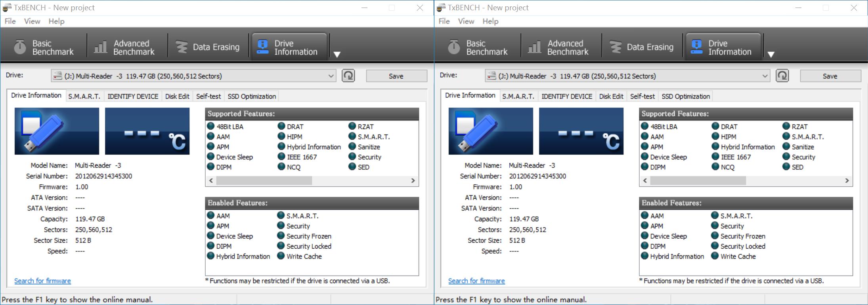Click Supported Features scroll left arrow, left window

(211, 181)
